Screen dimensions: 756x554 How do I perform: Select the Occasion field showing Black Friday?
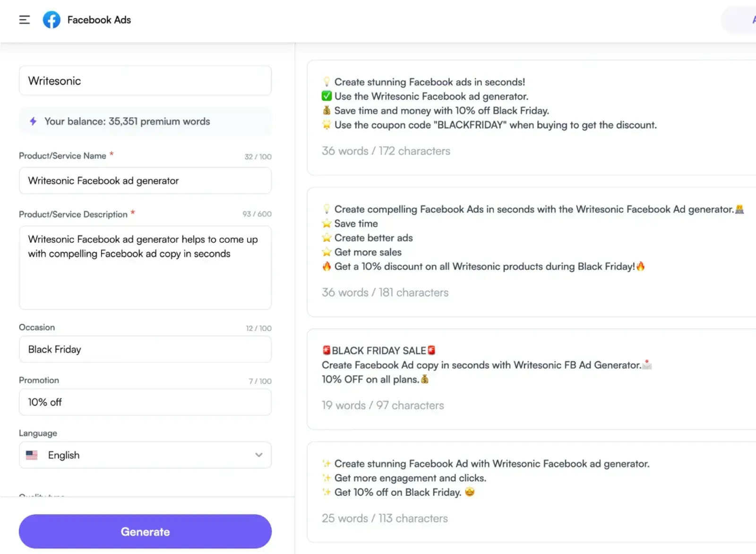point(145,349)
